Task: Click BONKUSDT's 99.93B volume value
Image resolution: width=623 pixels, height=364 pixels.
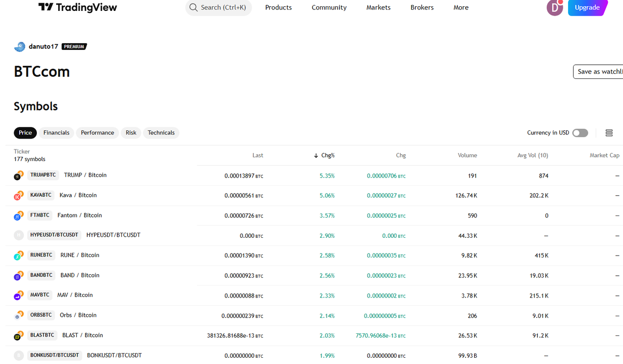Action: pyautogui.click(x=467, y=356)
